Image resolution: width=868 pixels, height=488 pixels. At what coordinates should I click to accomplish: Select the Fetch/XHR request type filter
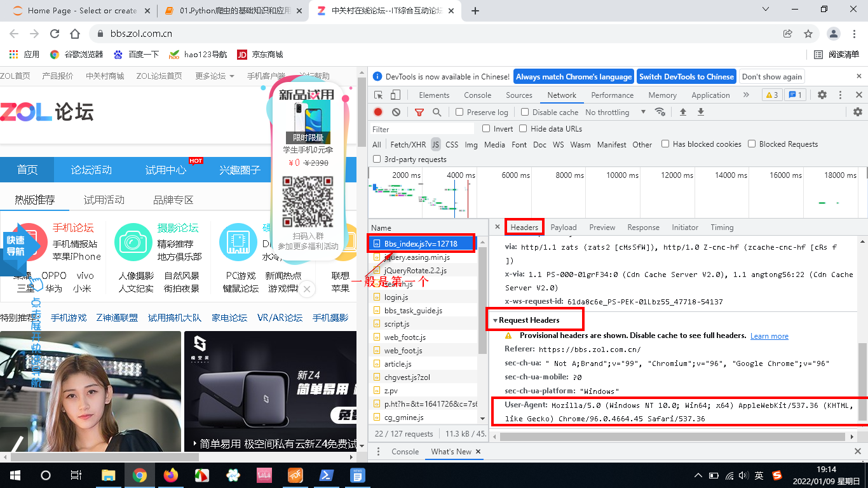click(x=408, y=144)
